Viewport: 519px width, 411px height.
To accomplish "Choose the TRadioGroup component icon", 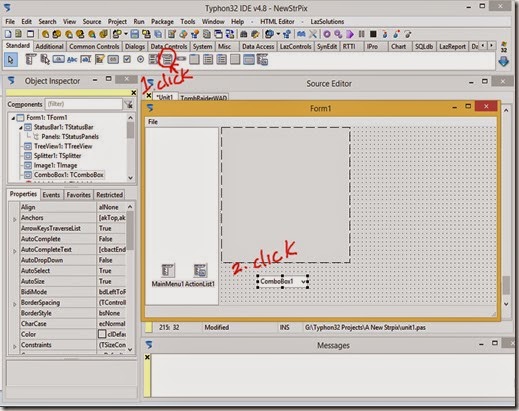I will (x=208, y=60).
